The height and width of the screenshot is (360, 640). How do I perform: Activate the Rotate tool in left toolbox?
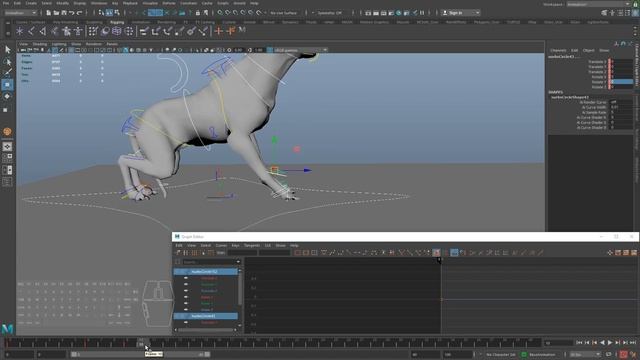[7, 97]
